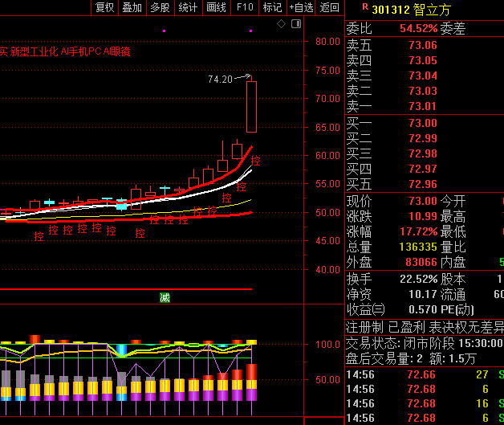Switch to 多股 multi-stock view
504x425 pixels.
click(x=160, y=8)
